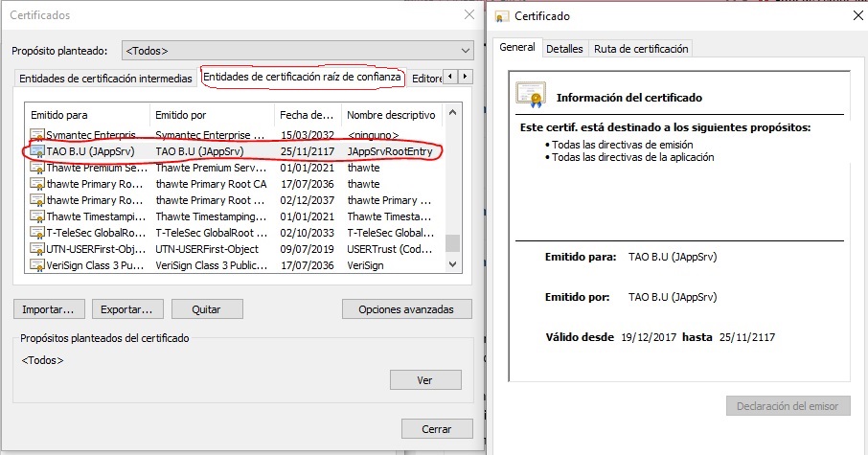Click the UTN-USERFirst-Object certificate icon
The height and width of the screenshot is (455, 868).
click(37, 249)
